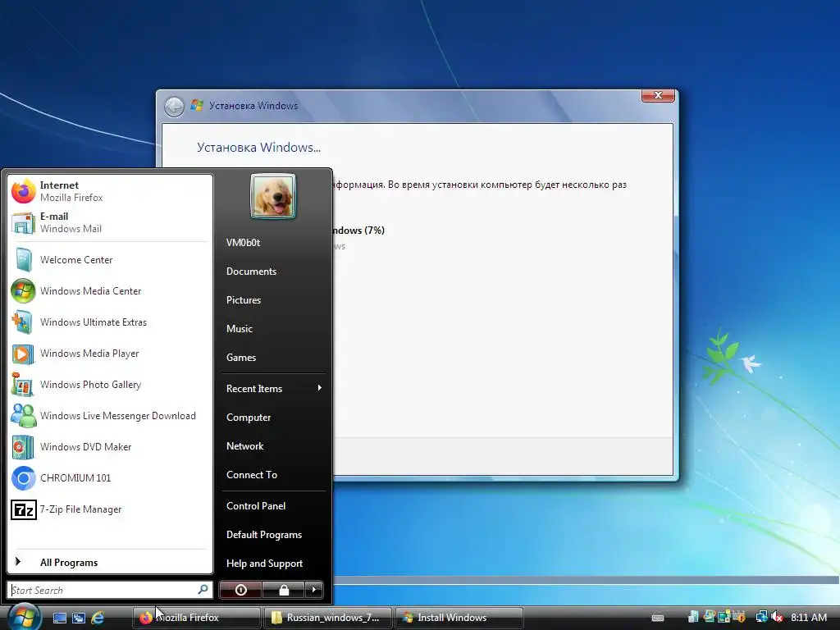Open Welcome Center
This screenshot has height=630, width=840.
(110, 260)
